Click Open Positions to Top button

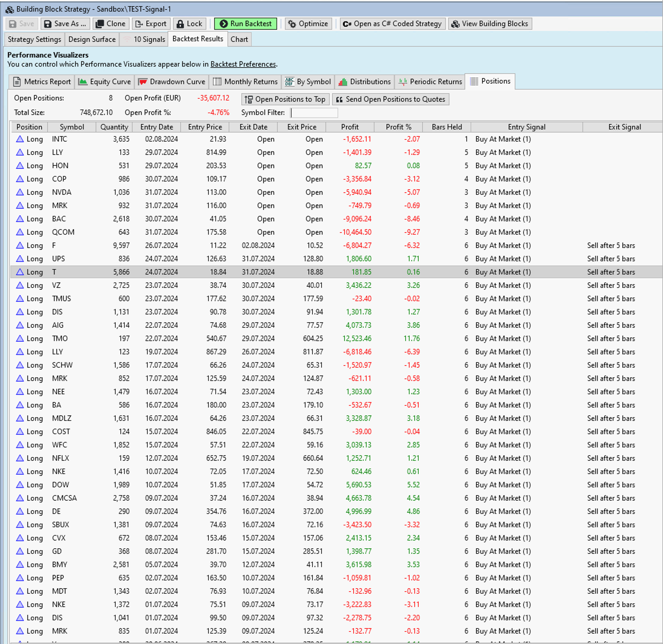pyautogui.click(x=285, y=99)
